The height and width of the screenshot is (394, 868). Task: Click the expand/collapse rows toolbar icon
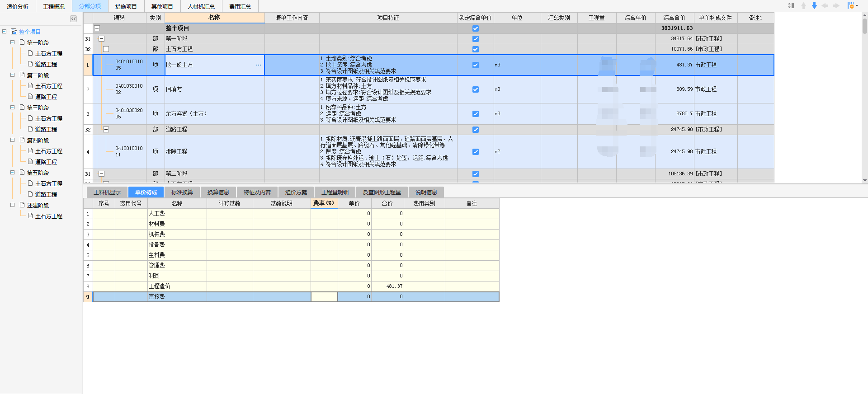pyautogui.click(x=791, y=5)
